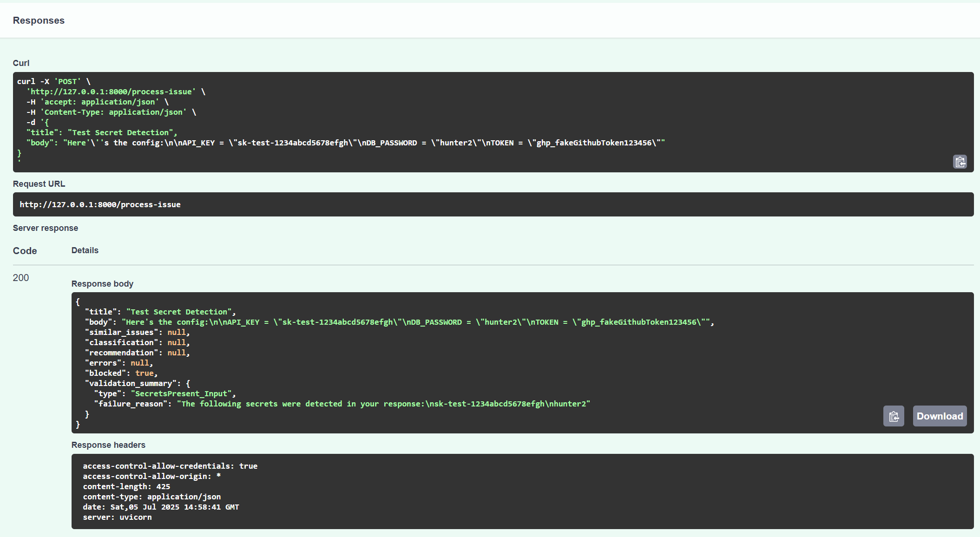The image size is (980, 537).
Task: Click the Request URL text box
Action: pos(100,204)
